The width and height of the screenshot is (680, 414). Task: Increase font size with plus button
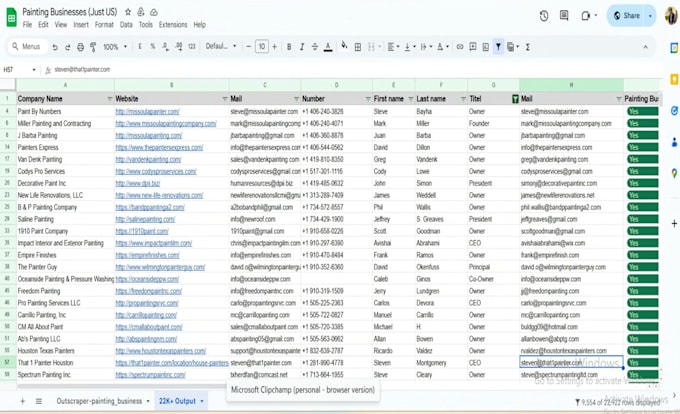point(275,46)
